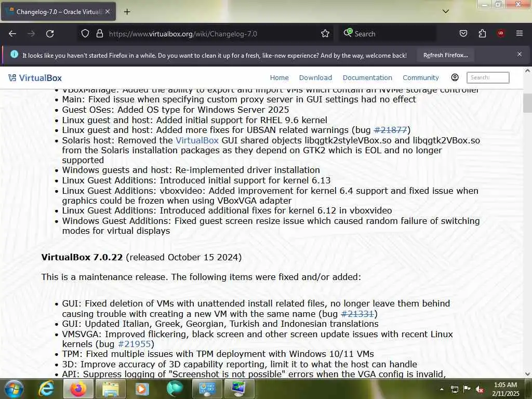Open Windows Explorer folder from taskbar
Viewport: 532px width, 399px height.
point(110,389)
